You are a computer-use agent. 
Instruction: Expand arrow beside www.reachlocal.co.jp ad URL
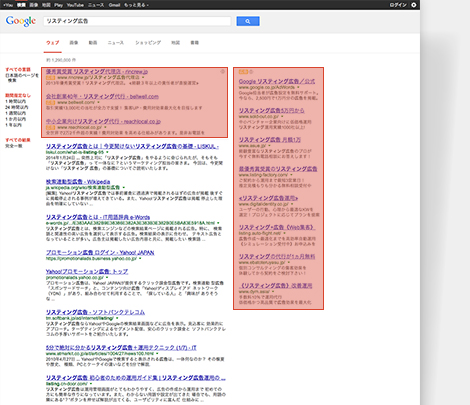[105, 127]
